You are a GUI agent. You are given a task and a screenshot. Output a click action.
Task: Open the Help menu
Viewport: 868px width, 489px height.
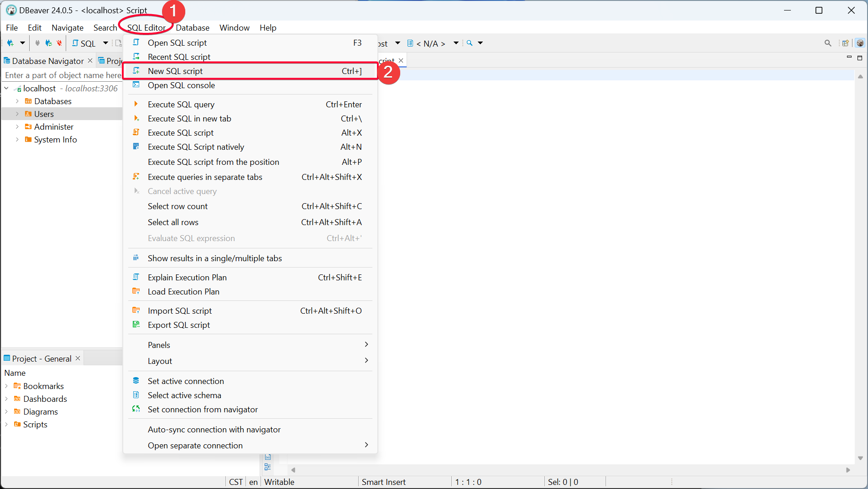(x=268, y=28)
